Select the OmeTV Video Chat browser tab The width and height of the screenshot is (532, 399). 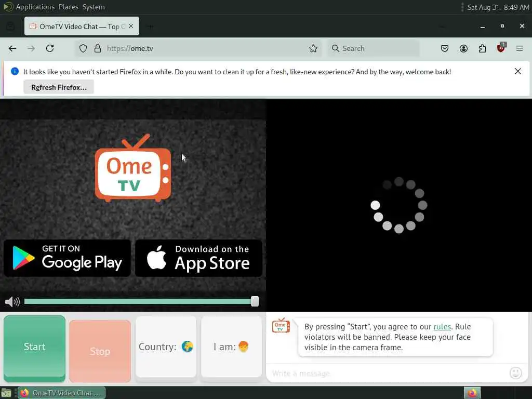[x=82, y=26]
